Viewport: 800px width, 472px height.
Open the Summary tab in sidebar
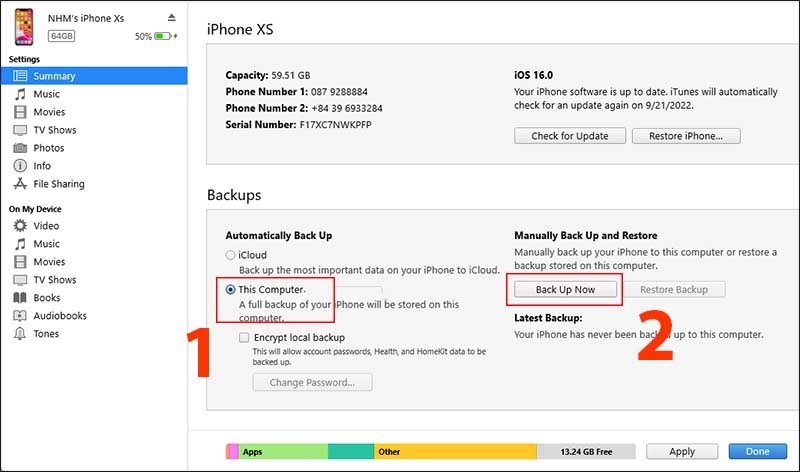(x=54, y=76)
